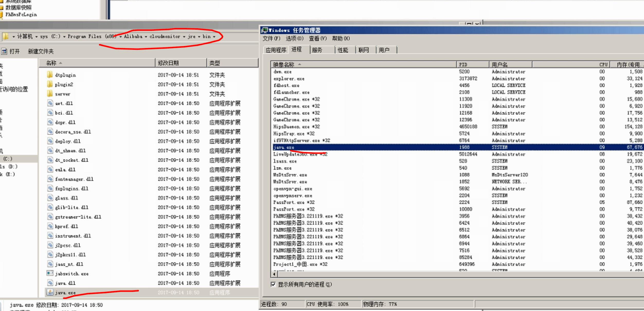
Task: Click the Task Manager title bar icon
Action: (x=265, y=30)
